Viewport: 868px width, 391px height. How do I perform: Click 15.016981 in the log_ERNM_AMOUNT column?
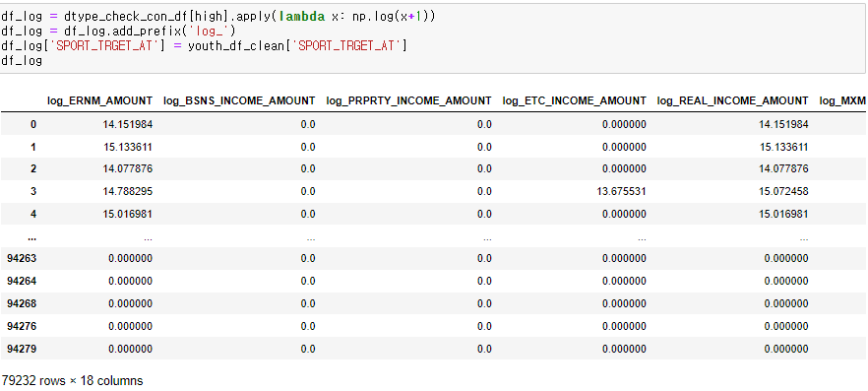[x=127, y=214]
